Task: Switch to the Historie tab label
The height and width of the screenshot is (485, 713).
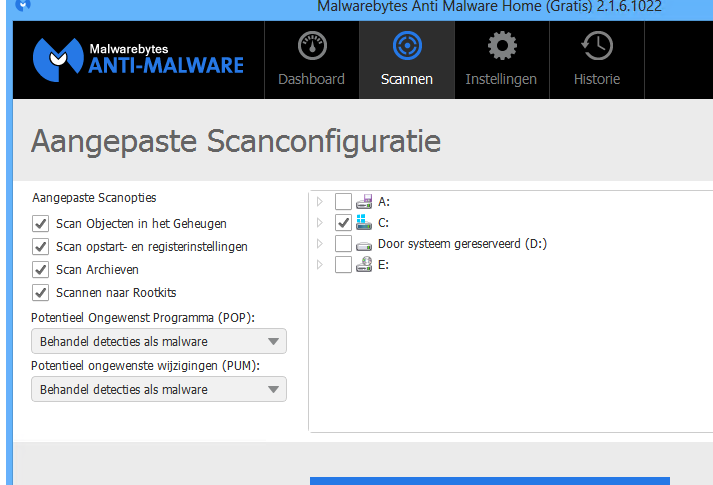Action: pyautogui.click(x=597, y=79)
